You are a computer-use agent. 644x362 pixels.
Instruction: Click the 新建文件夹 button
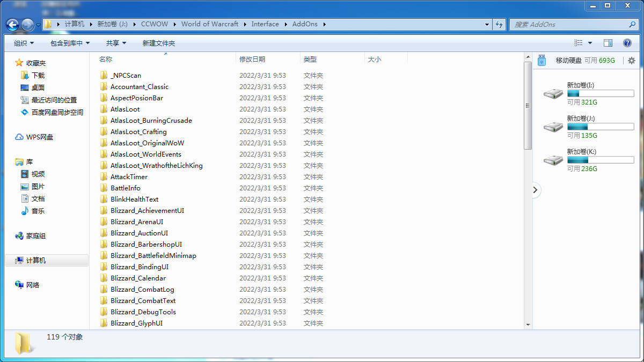point(159,43)
